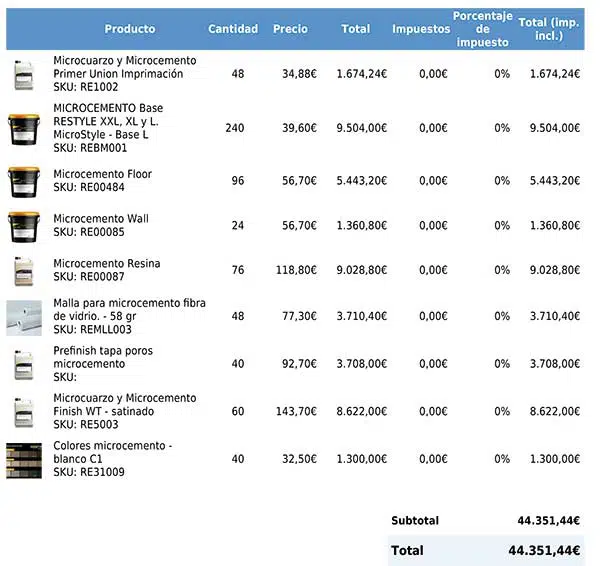
Task: Sort by the Cantidad column header
Action: tap(233, 30)
